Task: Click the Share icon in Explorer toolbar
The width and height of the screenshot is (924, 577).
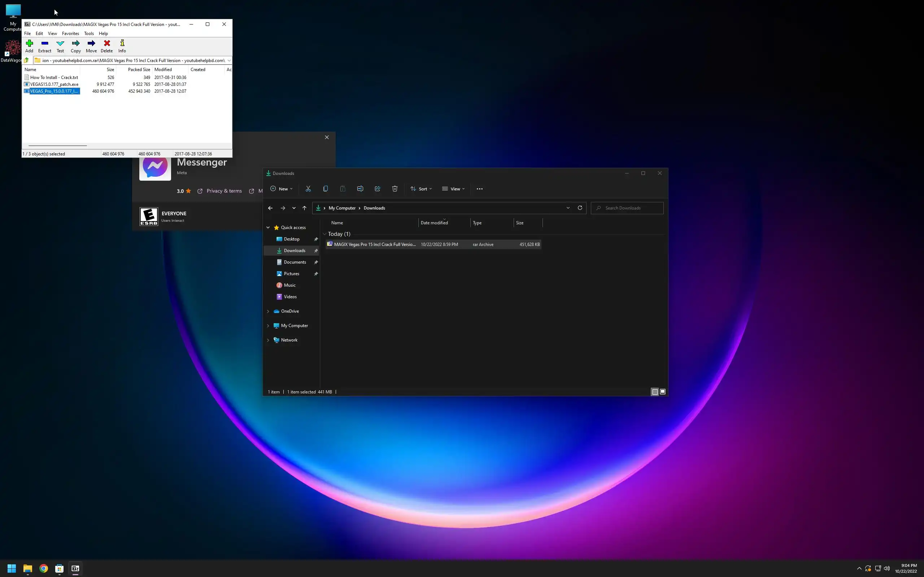Action: point(377,189)
